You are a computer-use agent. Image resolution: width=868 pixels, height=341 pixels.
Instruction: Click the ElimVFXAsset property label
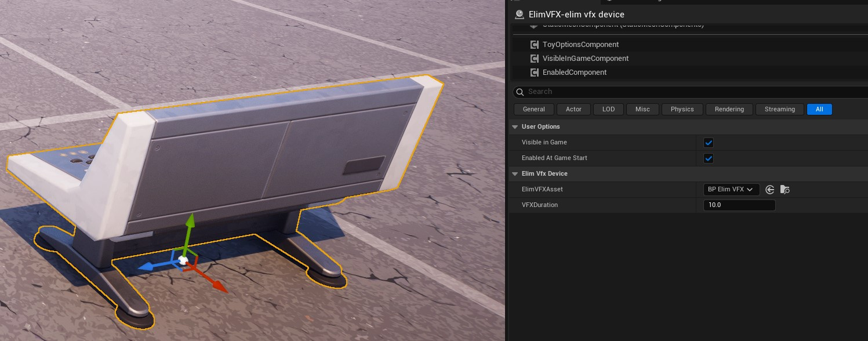pyautogui.click(x=542, y=190)
